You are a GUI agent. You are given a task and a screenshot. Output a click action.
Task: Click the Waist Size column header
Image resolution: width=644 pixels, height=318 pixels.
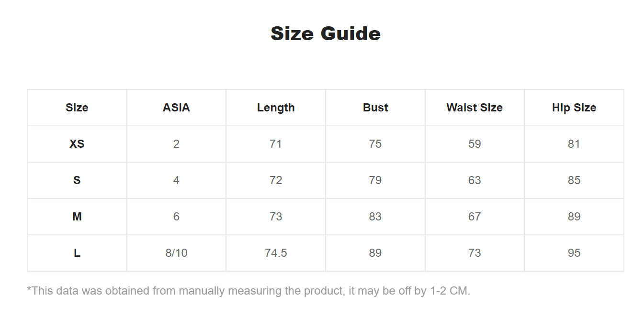coord(475,108)
